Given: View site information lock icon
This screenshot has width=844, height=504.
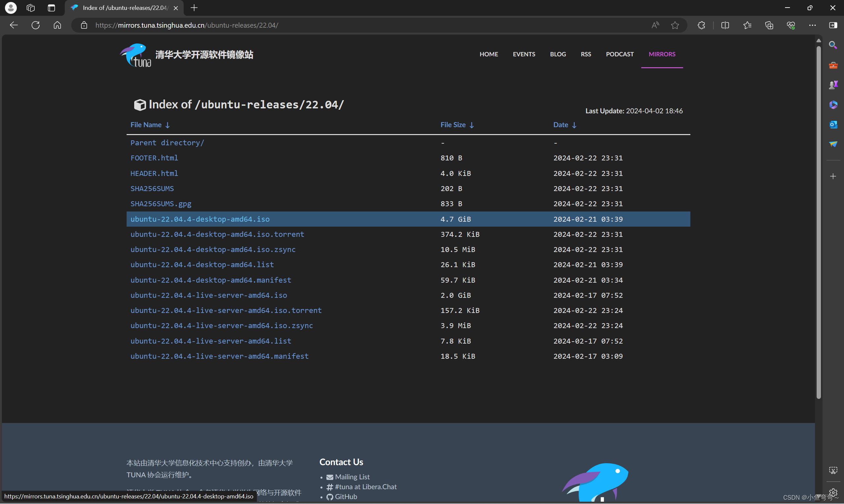Looking at the screenshot, I should click(84, 25).
